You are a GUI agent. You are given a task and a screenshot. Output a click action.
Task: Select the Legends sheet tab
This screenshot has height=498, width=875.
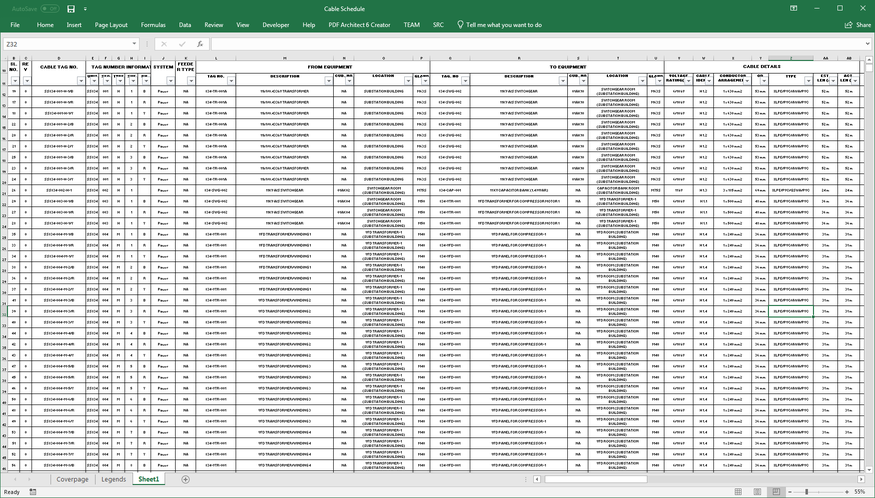coord(113,479)
